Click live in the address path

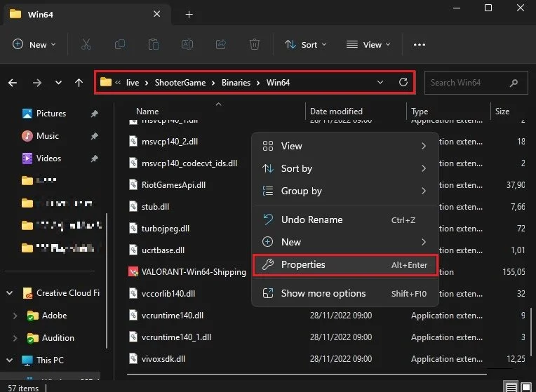[133, 83]
